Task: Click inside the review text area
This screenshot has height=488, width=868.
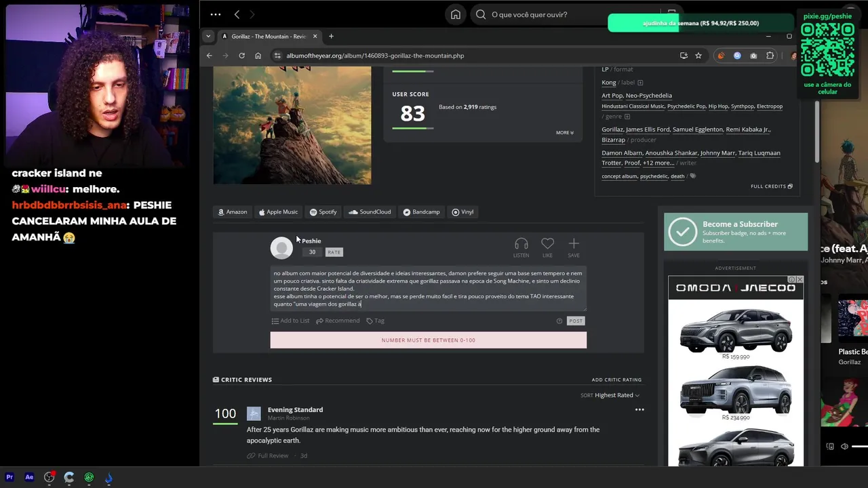Action: (428, 289)
